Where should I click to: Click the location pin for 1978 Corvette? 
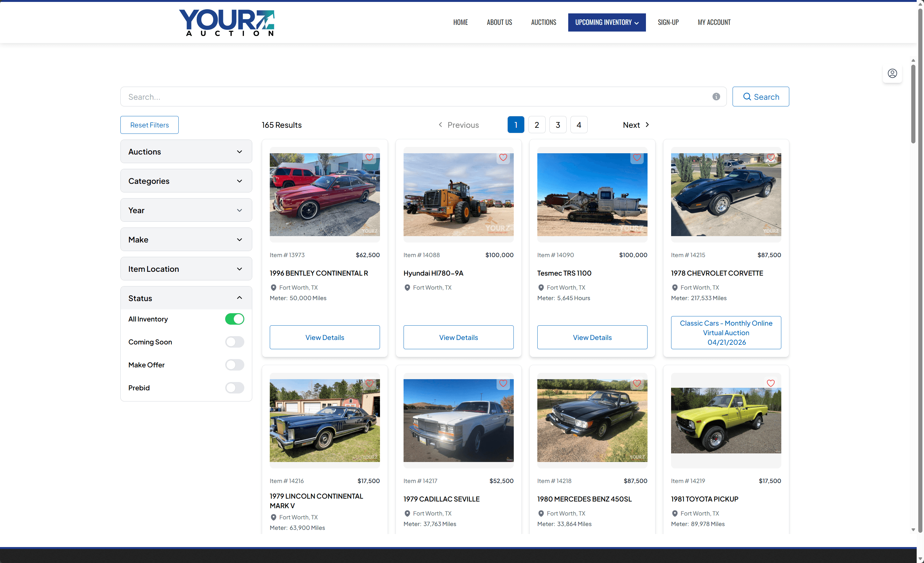pos(675,288)
